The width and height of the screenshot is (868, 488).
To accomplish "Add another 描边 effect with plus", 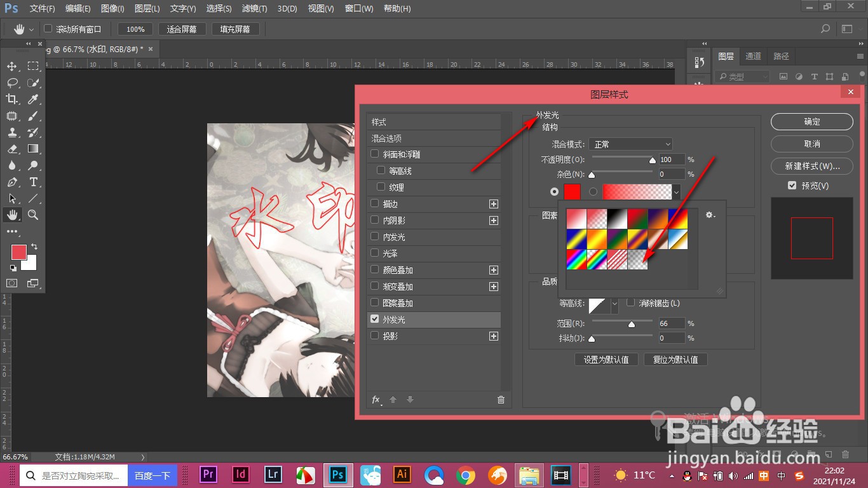I will pos(494,204).
